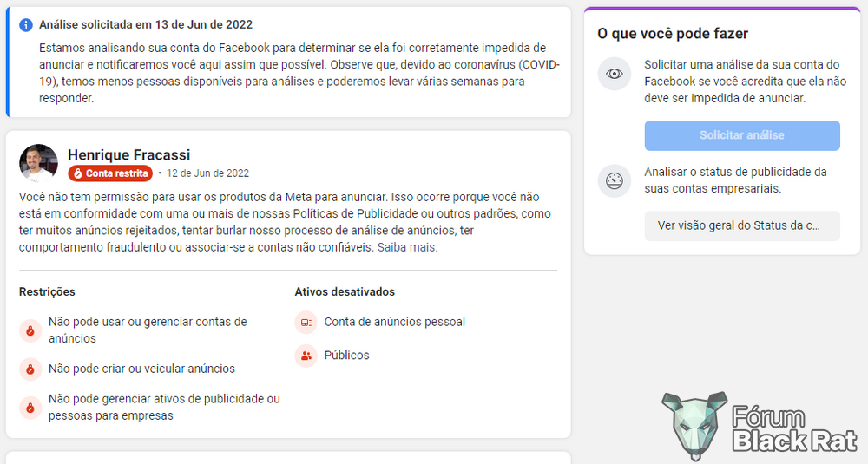Click Não pode criar ou veicular anúncios text

(141, 369)
